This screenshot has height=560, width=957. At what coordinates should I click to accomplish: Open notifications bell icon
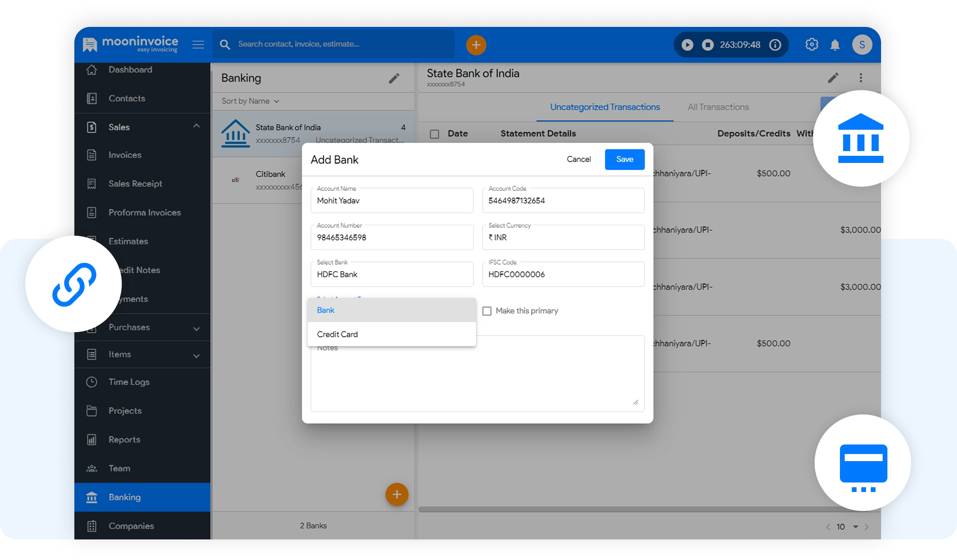point(835,45)
